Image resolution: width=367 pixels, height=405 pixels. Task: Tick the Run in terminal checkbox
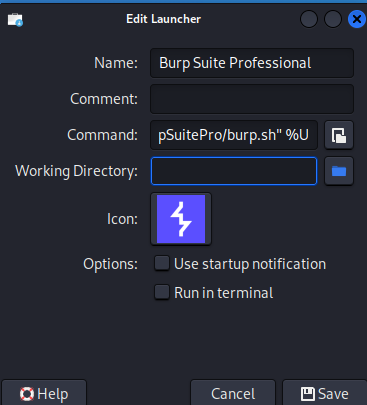pyautogui.click(x=162, y=292)
